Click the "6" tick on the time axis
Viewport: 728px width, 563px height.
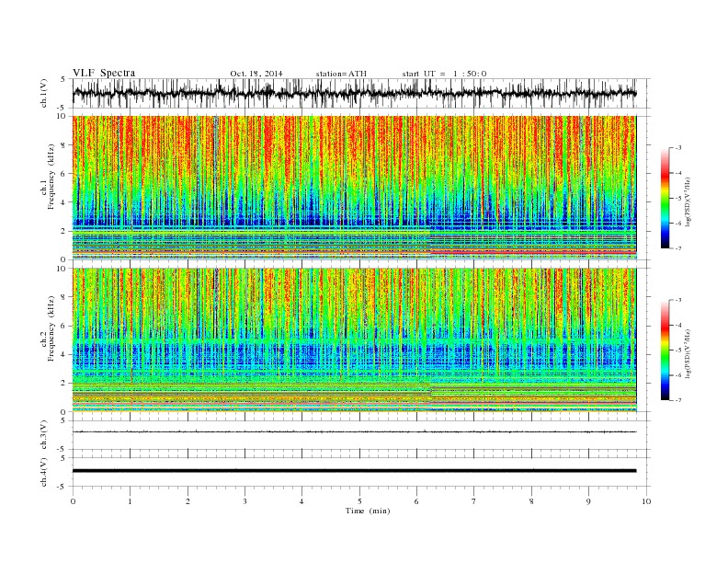[x=417, y=501]
